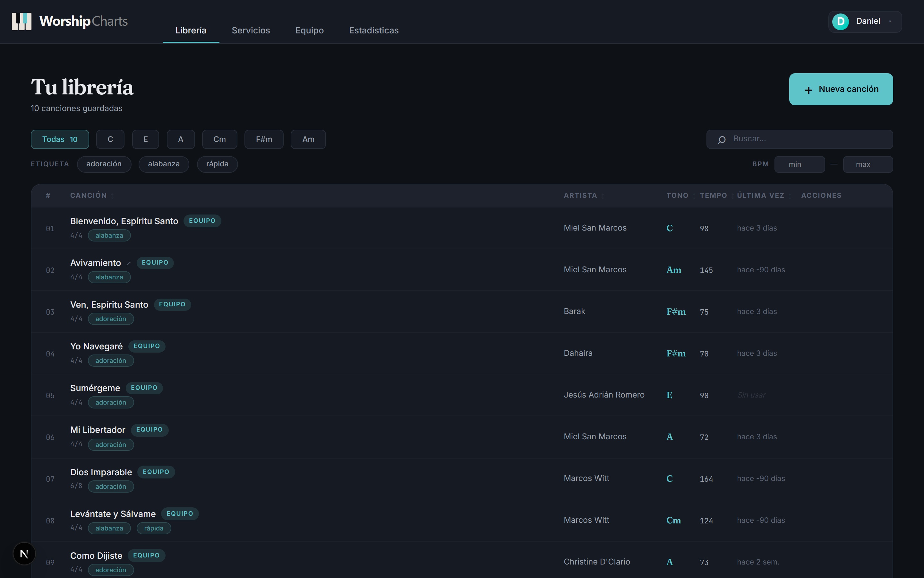924x578 pixels.
Task: Click the WorshipCharts piano logo
Action: point(21,22)
